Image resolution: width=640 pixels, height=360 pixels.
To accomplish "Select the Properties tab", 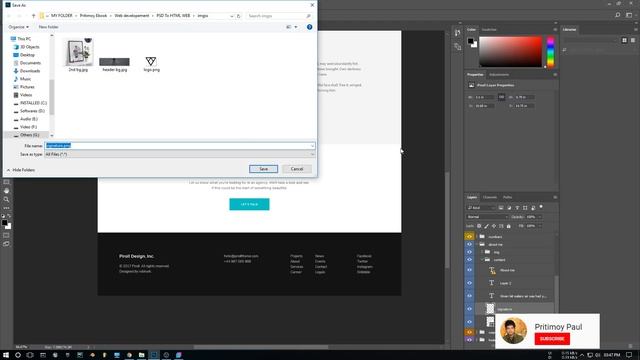I will 475,75.
